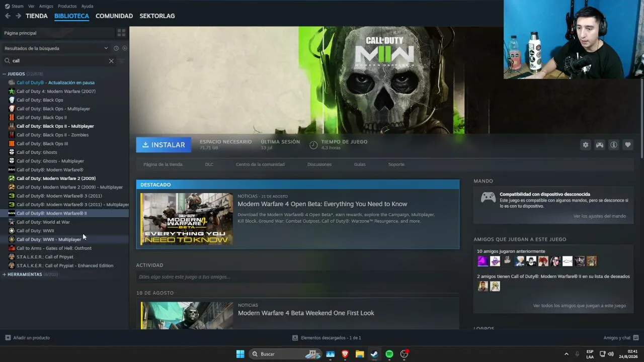
Task: Open Centro de la comunidad link
Action: point(260,164)
